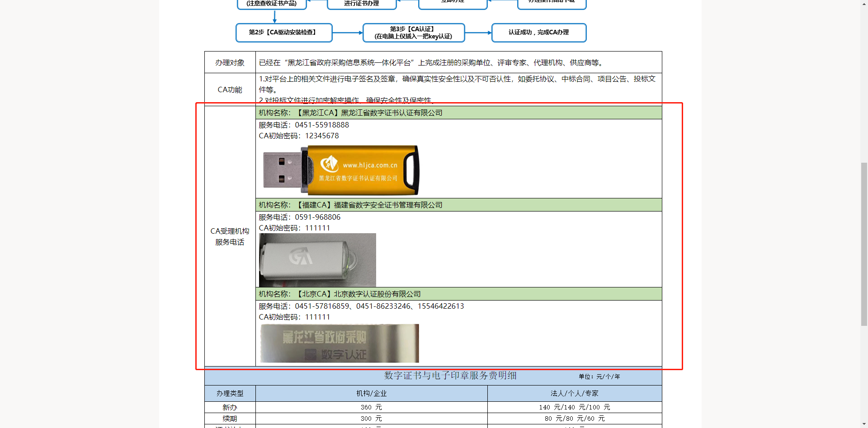Click the phone number 0451-55918888

322,125
